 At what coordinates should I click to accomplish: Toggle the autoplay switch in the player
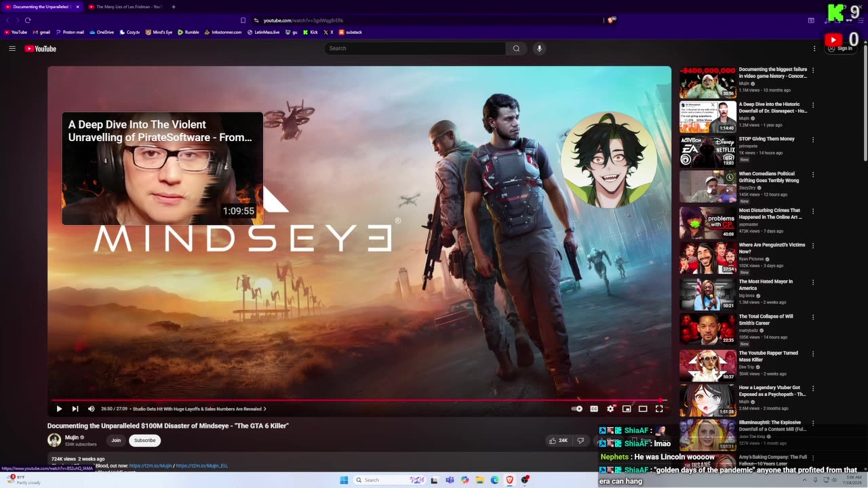tap(577, 409)
